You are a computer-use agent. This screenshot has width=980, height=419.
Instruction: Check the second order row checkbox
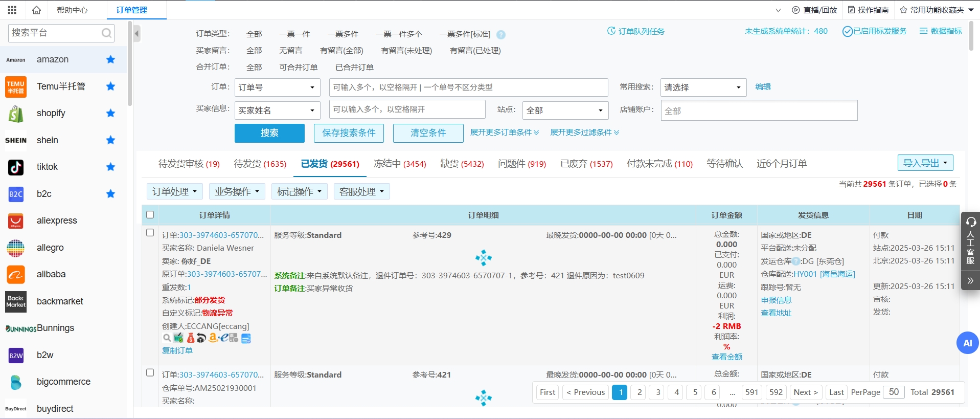[150, 372]
